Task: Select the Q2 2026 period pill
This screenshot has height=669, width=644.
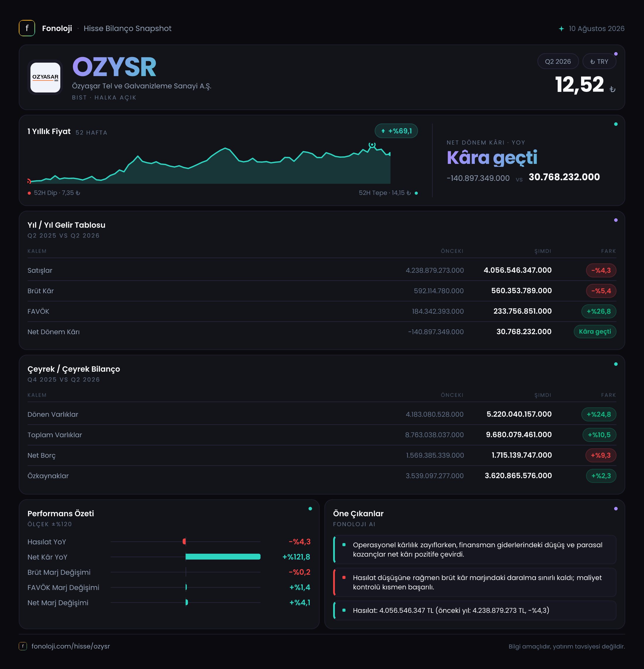Action: [x=558, y=61]
